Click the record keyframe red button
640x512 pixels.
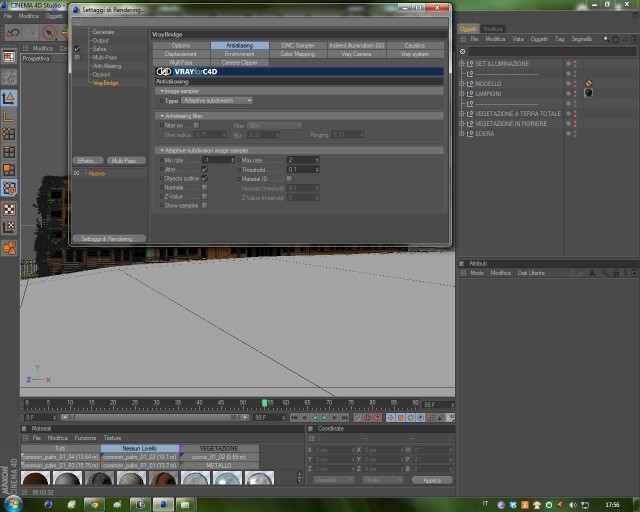coord(367,418)
